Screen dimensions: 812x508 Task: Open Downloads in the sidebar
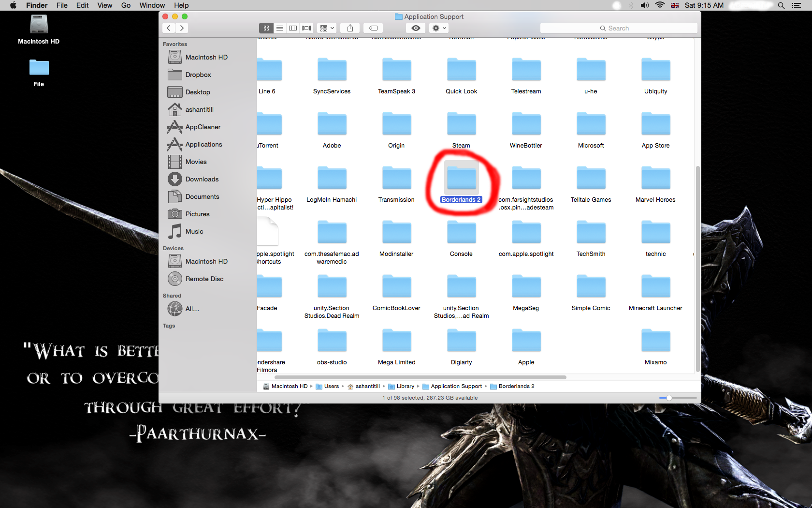coord(207,179)
